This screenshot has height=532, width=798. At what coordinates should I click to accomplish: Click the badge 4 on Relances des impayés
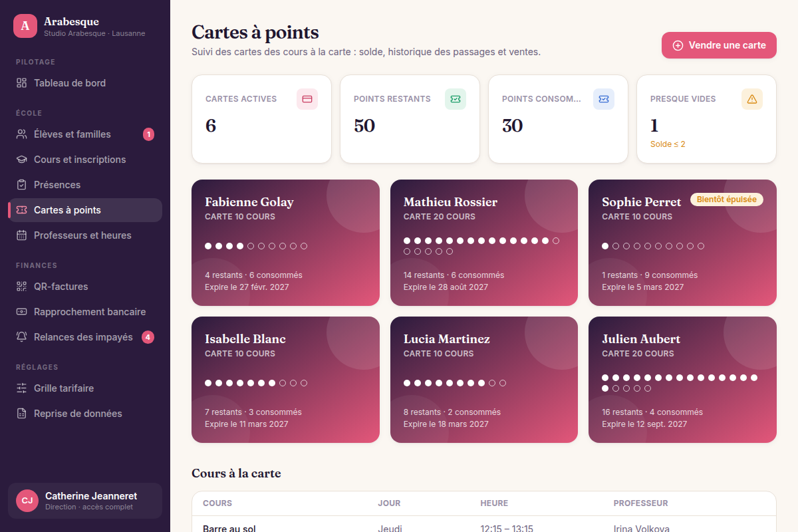click(x=148, y=337)
